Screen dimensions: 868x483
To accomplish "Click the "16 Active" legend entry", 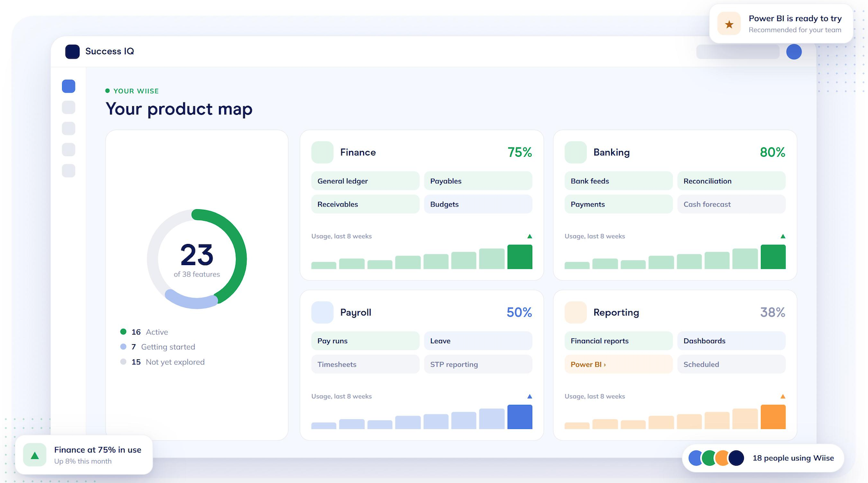I will [x=144, y=332].
